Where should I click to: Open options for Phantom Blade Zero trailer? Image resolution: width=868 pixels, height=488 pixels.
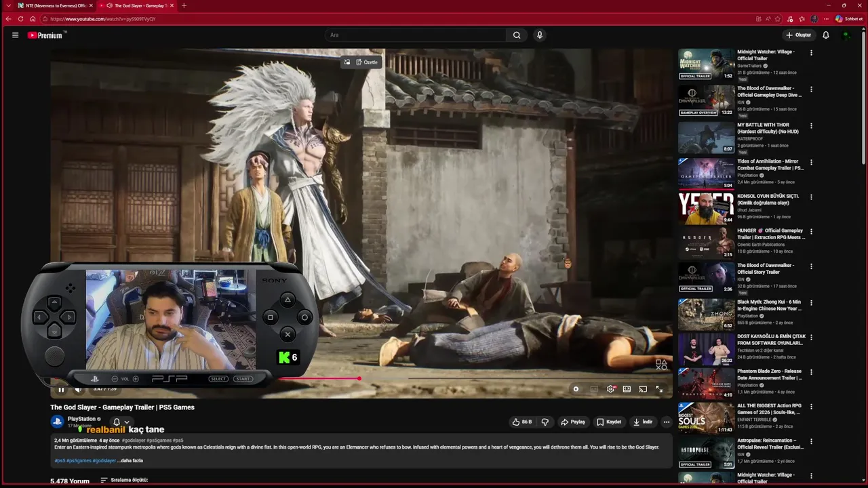(x=811, y=372)
